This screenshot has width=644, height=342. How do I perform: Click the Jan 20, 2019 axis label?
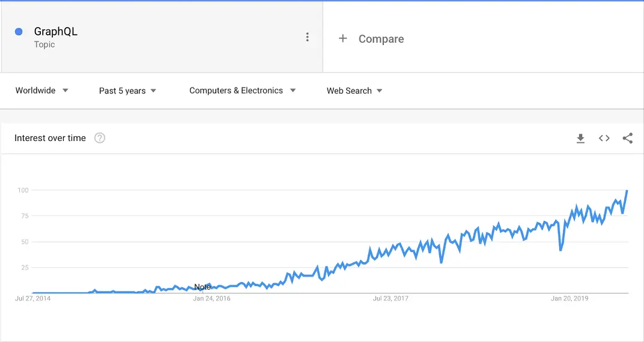570,299
